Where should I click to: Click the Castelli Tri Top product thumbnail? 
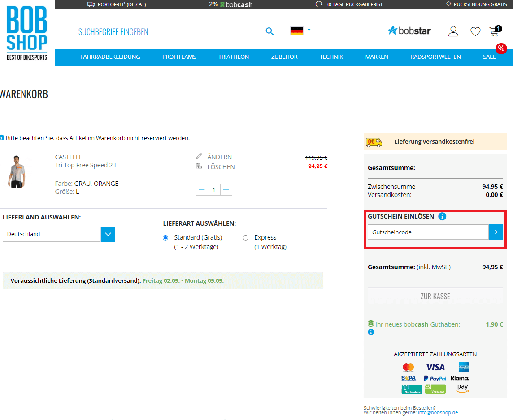17,171
